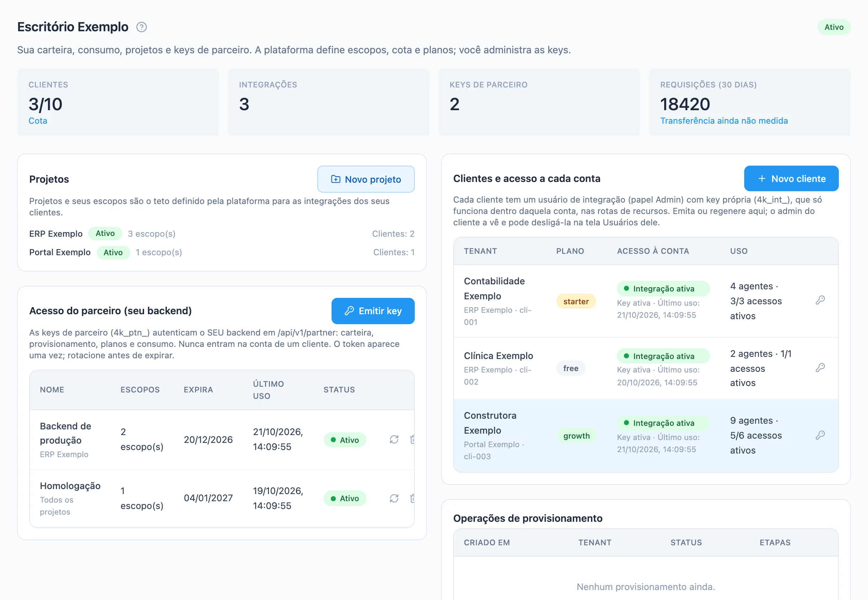Click the INTEGRAÇÕES stat card
The width and height of the screenshot is (868, 600).
[x=328, y=102]
